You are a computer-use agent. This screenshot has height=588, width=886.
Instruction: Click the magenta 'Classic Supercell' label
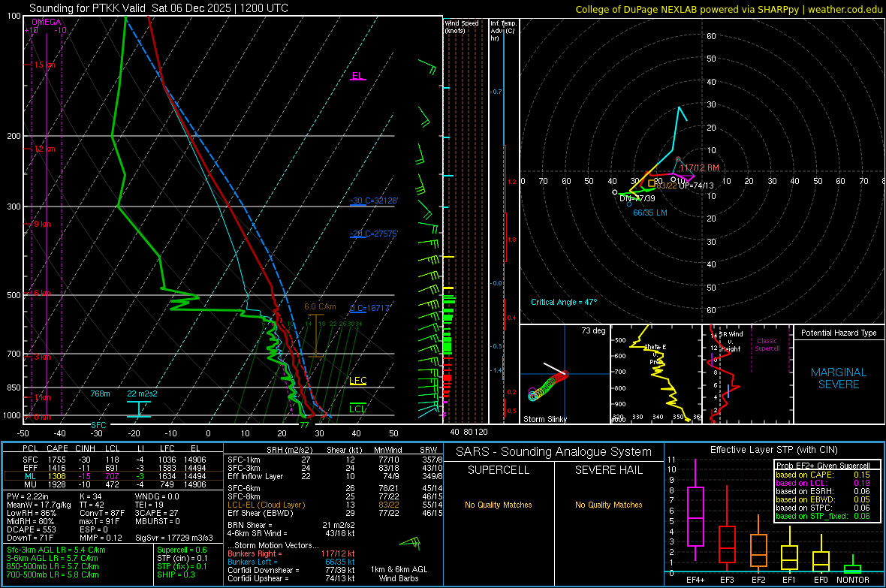click(x=767, y=345)
